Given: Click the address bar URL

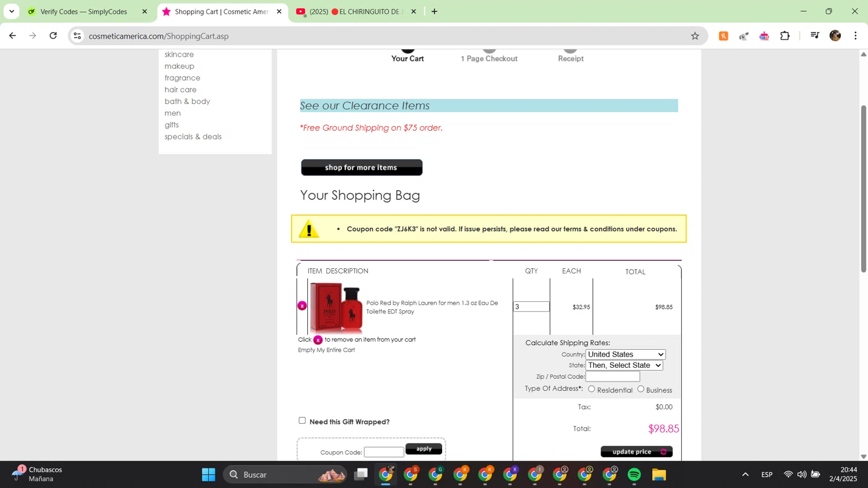Looking at the screenshot, I should pyautogui.click(x=159, y=36).
